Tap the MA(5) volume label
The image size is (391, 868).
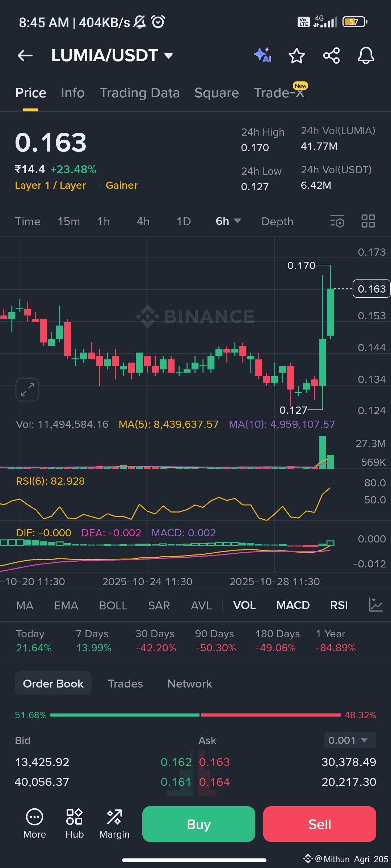(169, 424)
